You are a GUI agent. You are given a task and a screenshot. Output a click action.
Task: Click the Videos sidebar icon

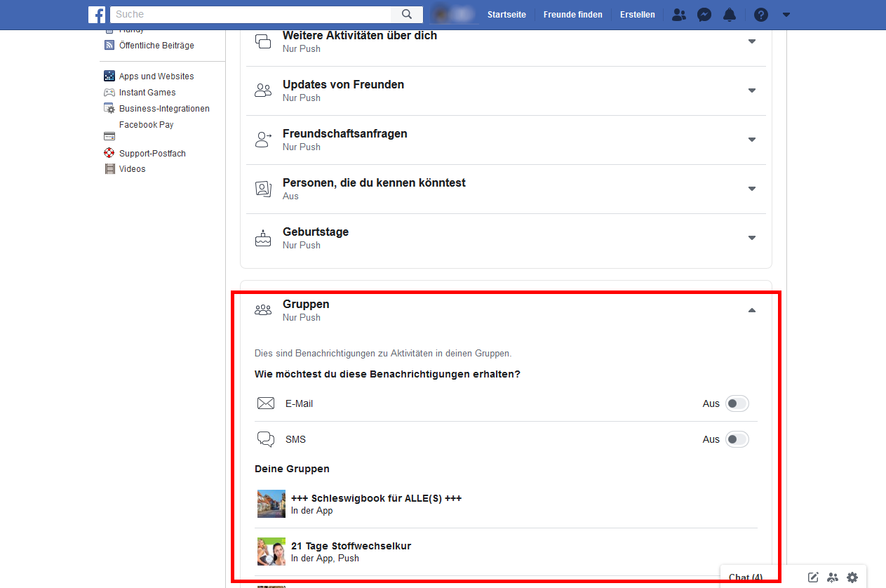pyautogui.click(x=109, y=168)
